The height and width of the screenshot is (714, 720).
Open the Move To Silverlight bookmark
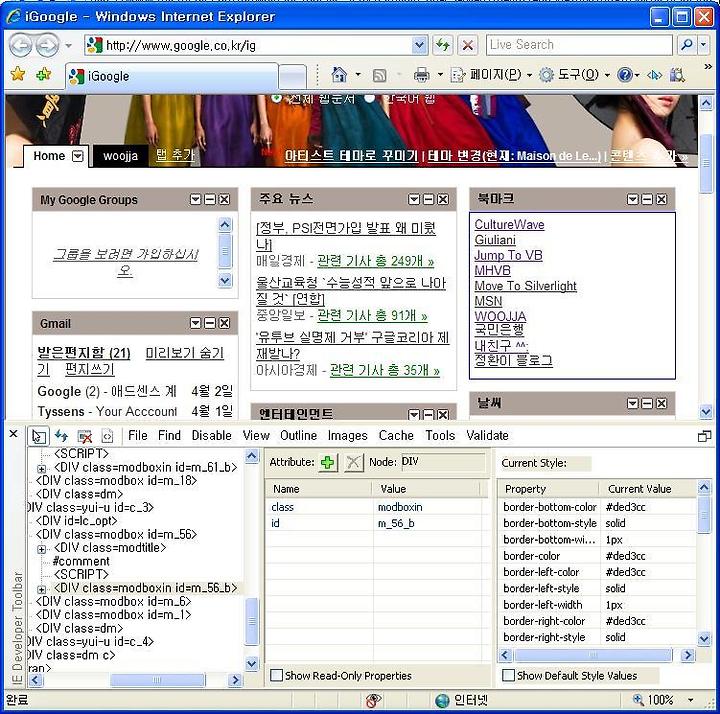point(525,286)
